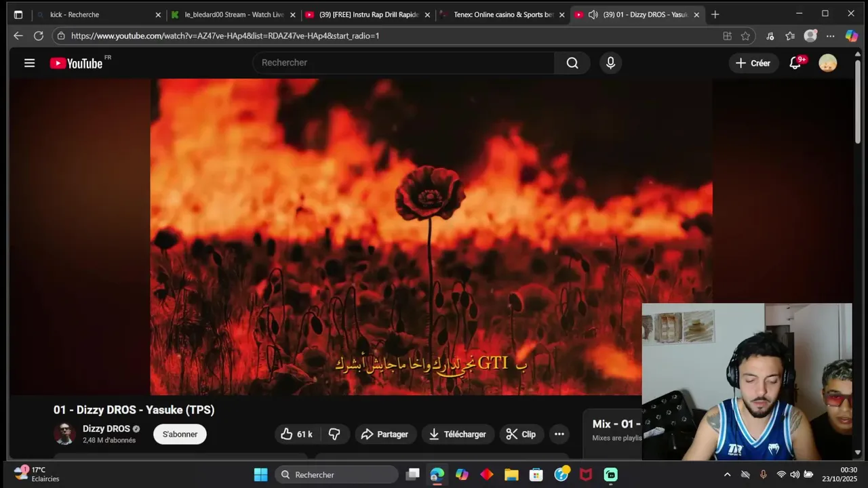Open the YouTube hamburger guide menu

[29, 63]
